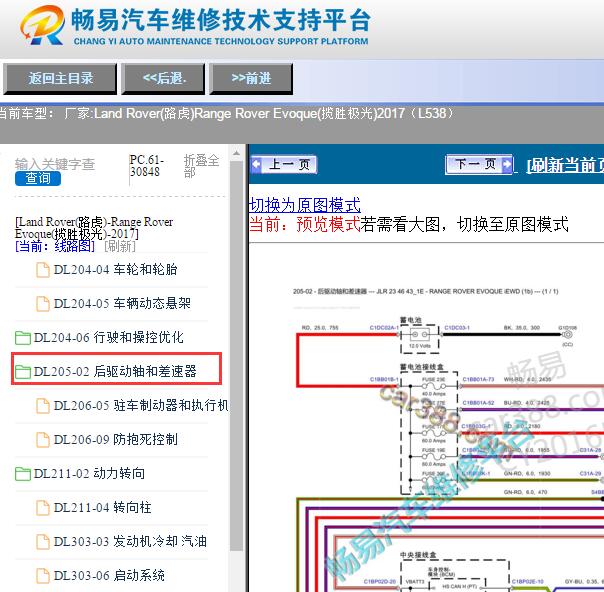Click the Land Rover Range Rover Evoque 2017 heading

click(94, 228)
